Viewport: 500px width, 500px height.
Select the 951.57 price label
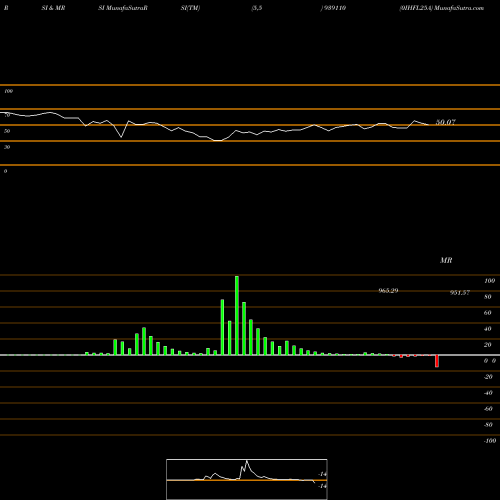pos(460,293)
